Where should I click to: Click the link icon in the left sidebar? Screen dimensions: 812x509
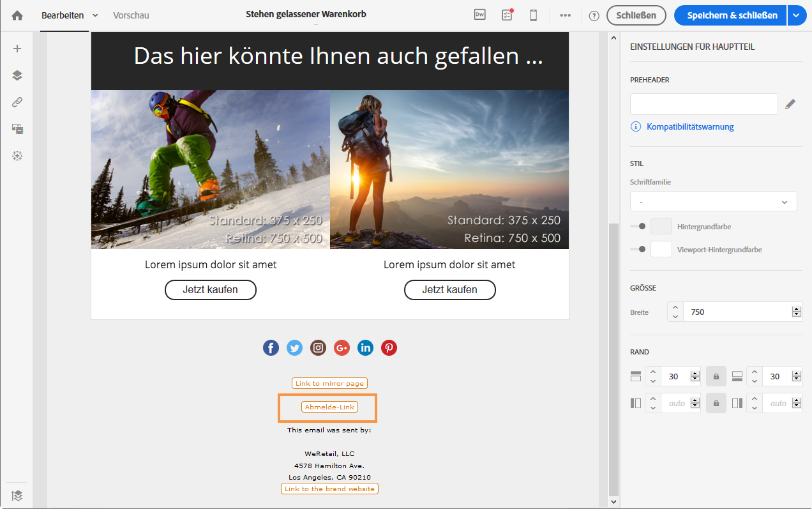click(17, 102)
